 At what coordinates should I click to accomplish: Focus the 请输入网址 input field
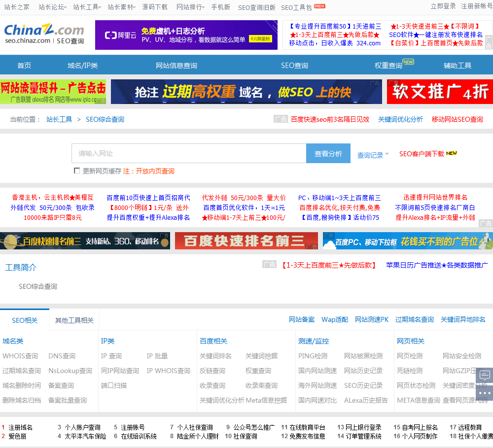tap(189, 153)
